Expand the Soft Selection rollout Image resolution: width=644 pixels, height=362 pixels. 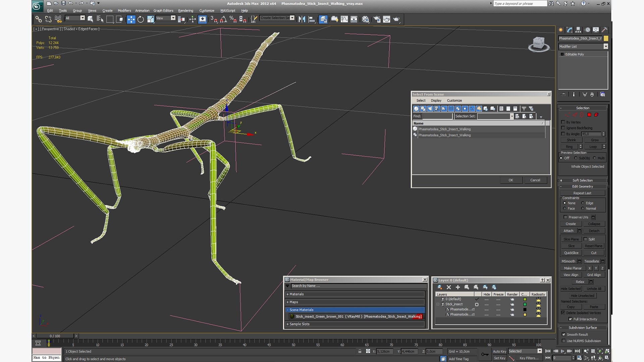583,180
